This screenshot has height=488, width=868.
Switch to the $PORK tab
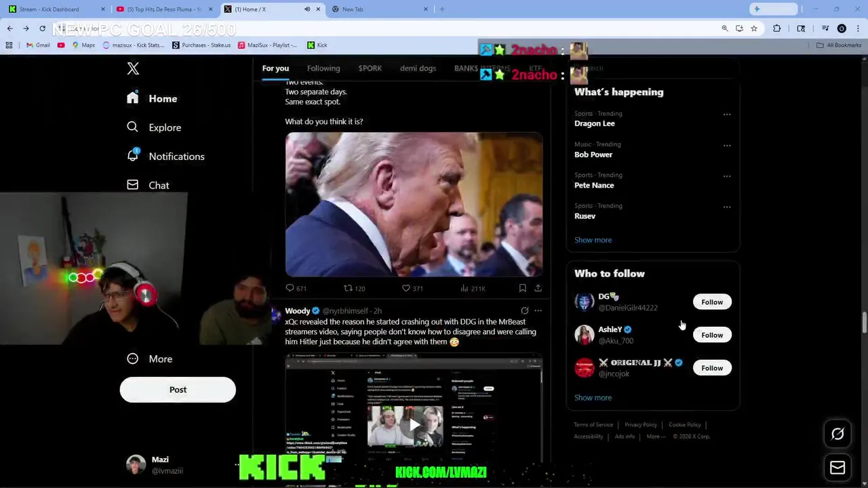pos(370,68)
